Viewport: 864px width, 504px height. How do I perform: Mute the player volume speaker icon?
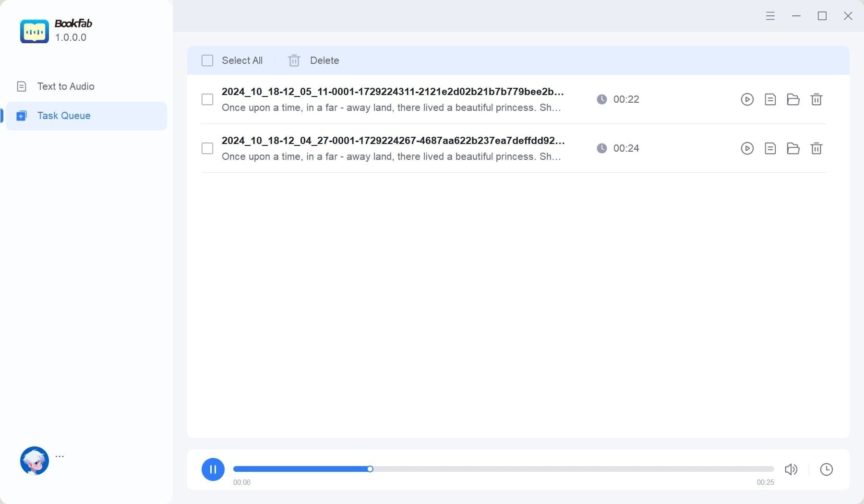click(x=791, y=469)
